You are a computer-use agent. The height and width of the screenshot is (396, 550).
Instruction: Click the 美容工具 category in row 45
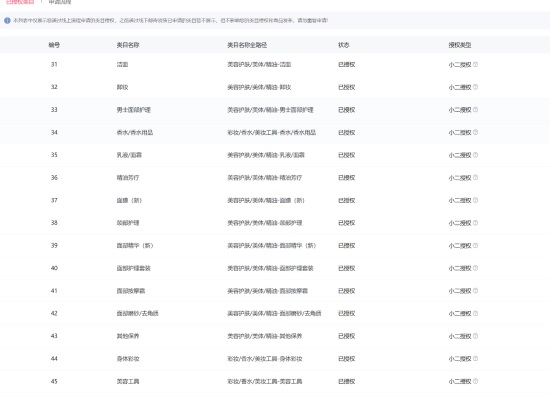(128, 381)
